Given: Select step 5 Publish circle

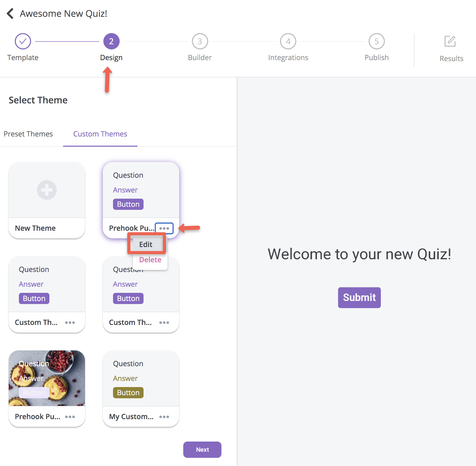Looking at the screenshot, I should click(376, 41).
